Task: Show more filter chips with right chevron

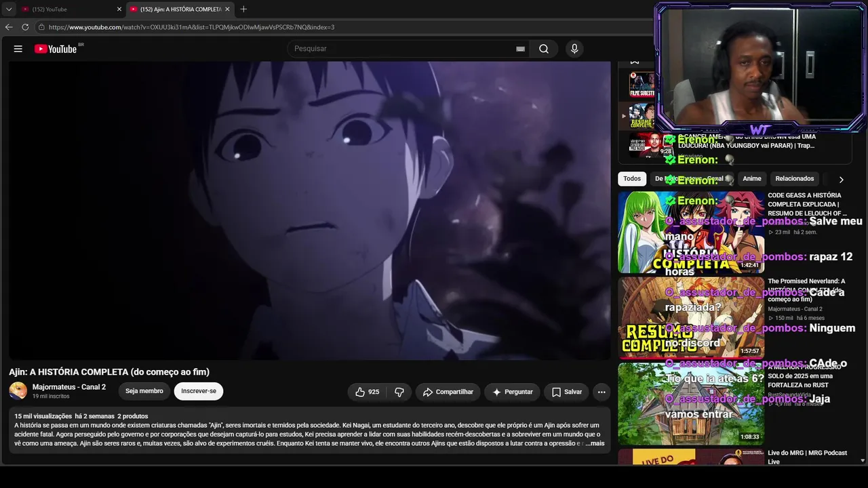Action: tap(841, 180)
